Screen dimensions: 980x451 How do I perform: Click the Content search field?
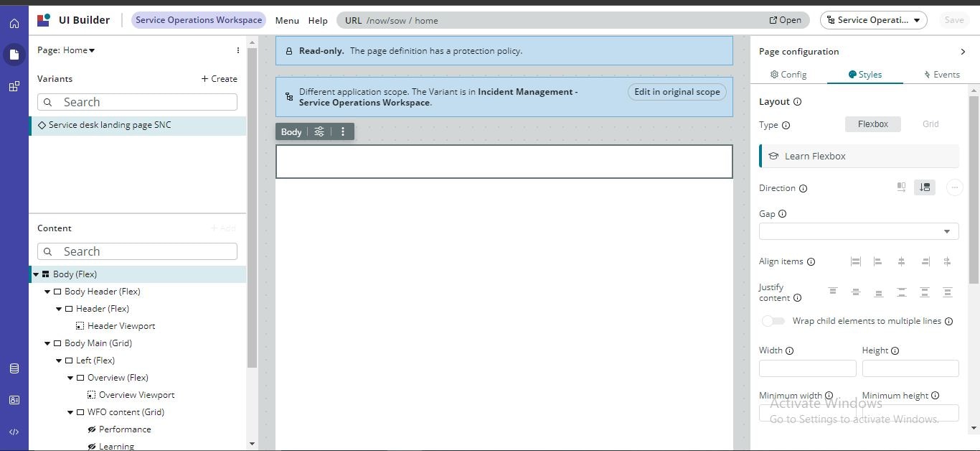[x=137, y=251]
